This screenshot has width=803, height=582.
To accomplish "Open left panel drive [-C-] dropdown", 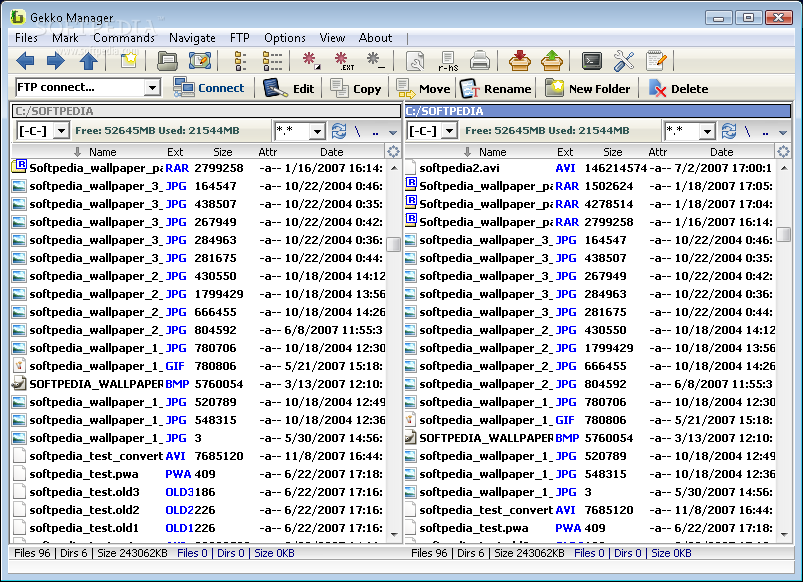I will point(61,131).
